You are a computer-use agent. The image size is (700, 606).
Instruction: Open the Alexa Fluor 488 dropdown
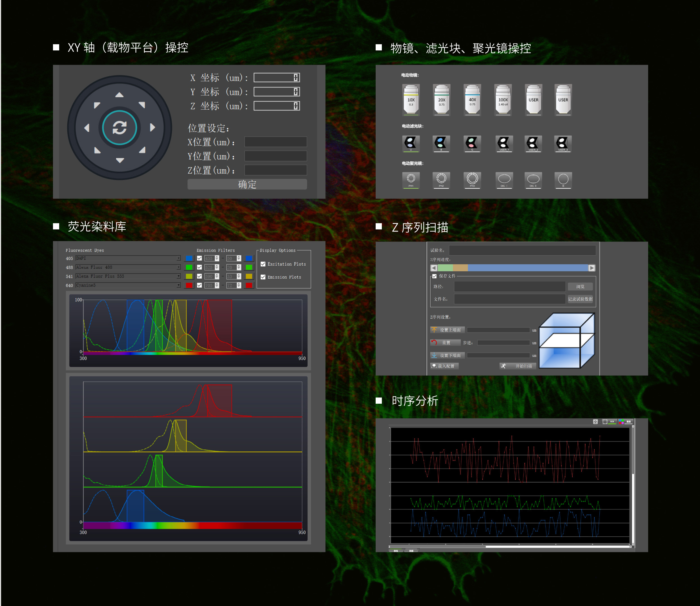(178, 267)
